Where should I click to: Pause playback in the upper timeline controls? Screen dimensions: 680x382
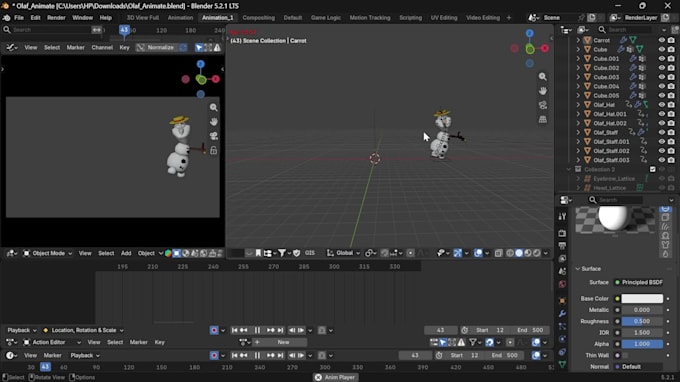click(x=257, y=330)
